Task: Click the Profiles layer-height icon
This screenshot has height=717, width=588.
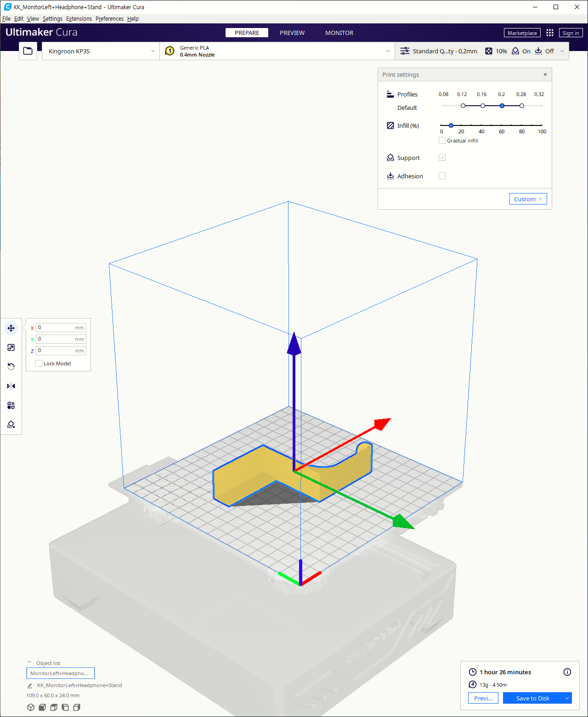Action: point(390,94)
